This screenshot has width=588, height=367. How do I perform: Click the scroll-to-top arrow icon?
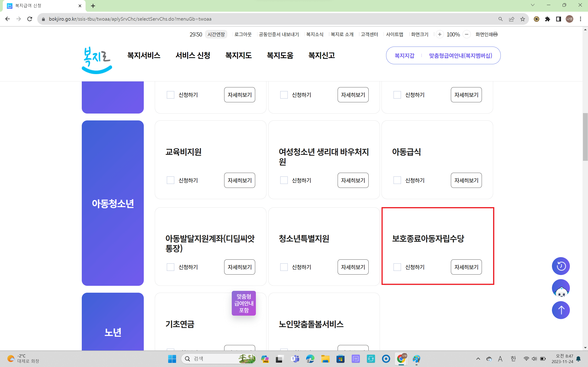(561, 310)
